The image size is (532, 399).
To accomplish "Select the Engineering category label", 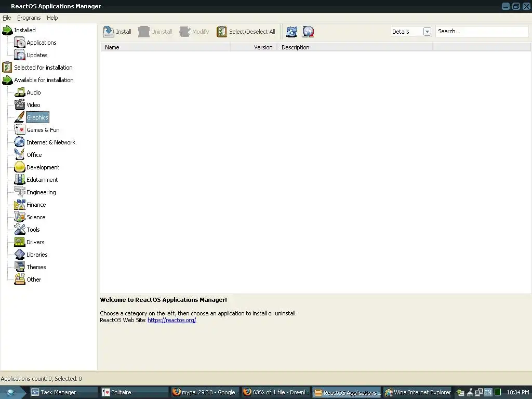I will coord(41,192).
